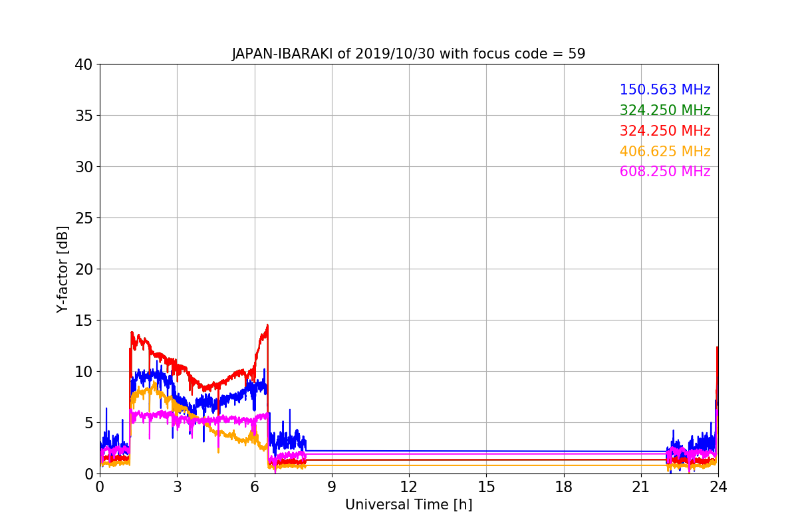Image resolution: width=798 pixels, height=532 pixels.
Task: Select the plot title JAPAN-IBARAKI of 2019/10/30
Action: [408, 54]
